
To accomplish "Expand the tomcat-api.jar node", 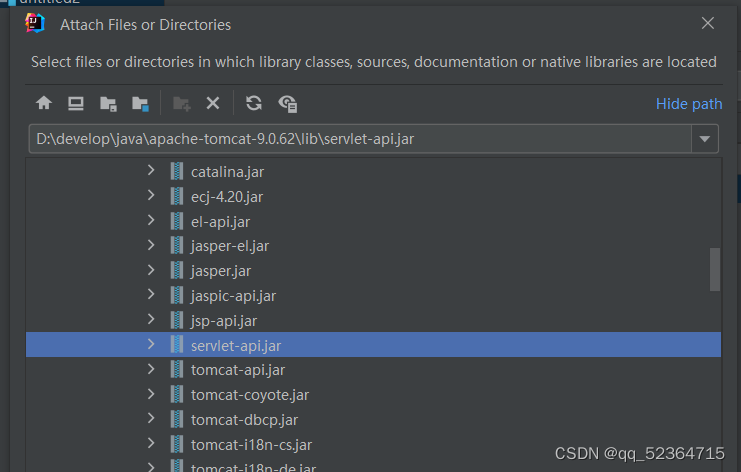I will pyautogui.click(x=151, y=369).
